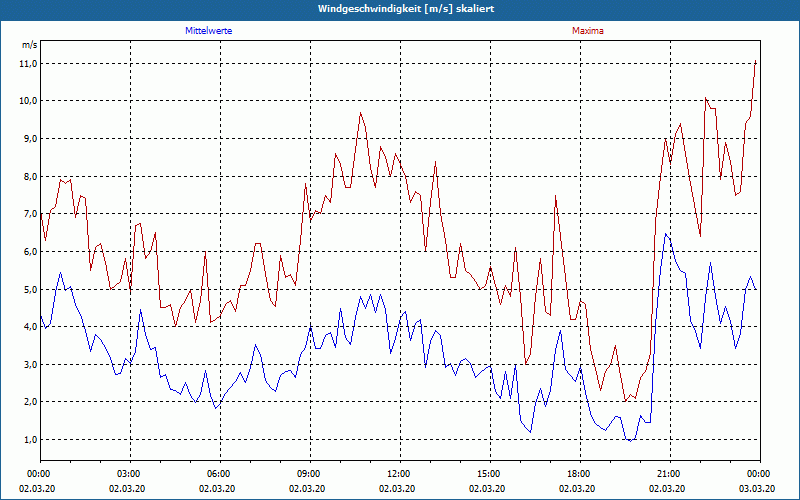Image resolution: width=800 pixels, height=500 pixels.
Task: Click the 3,0 y-axis value
Action: click(30, 364)
